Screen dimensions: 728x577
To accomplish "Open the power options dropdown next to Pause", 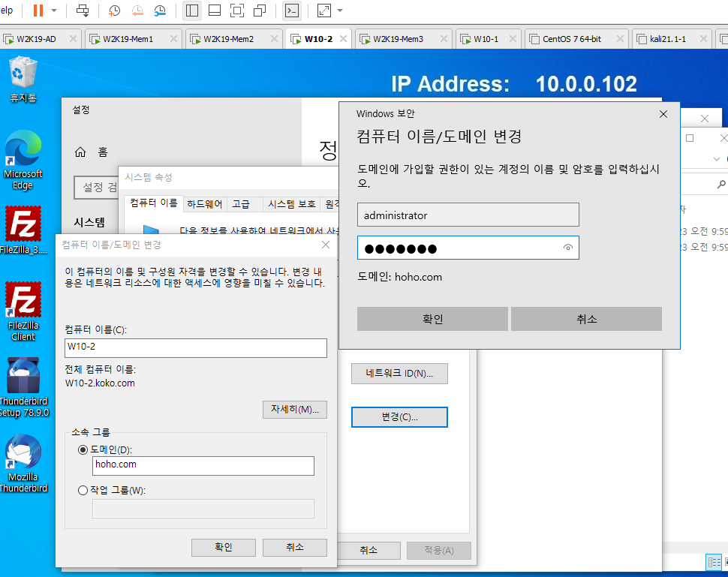I will pyautogui.click(x=54, y=11).
